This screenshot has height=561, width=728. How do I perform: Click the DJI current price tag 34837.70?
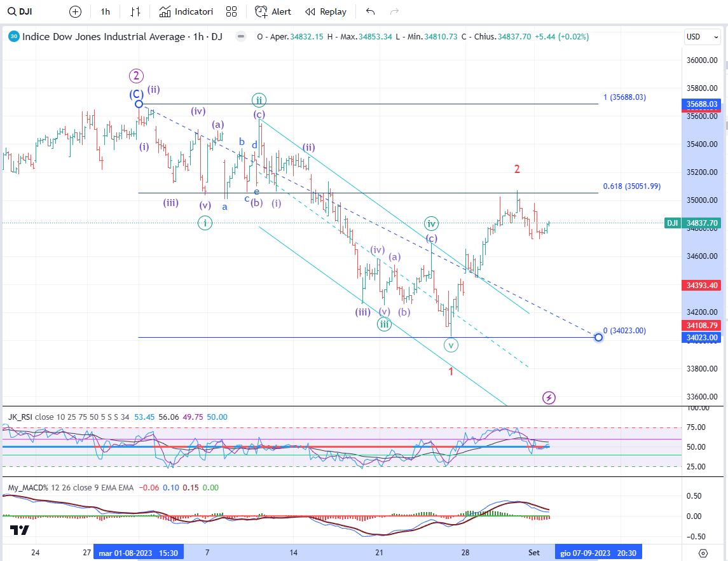[693, 223]
